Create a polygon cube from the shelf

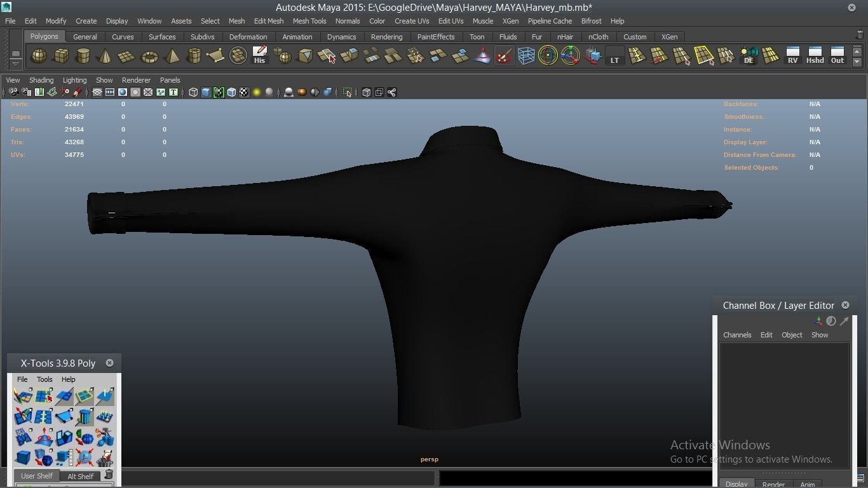pyautogui.click(x=61, y=56)
